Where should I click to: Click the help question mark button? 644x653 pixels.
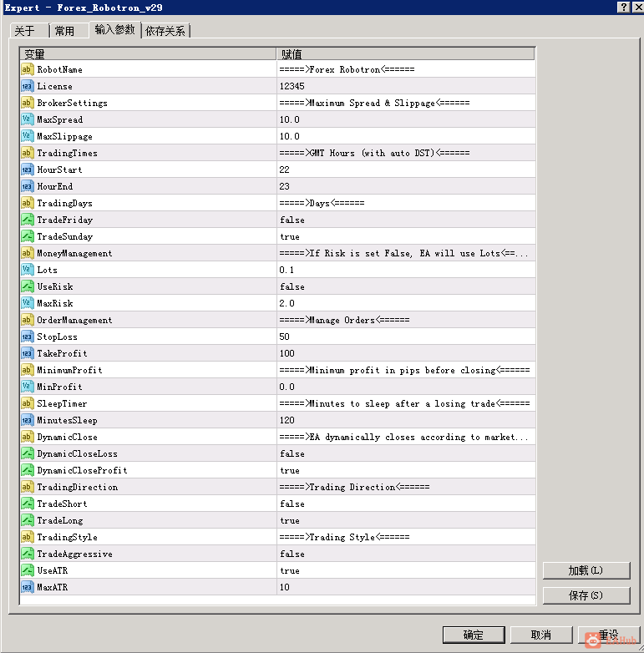pyautogui.click(x=623, y=7)
